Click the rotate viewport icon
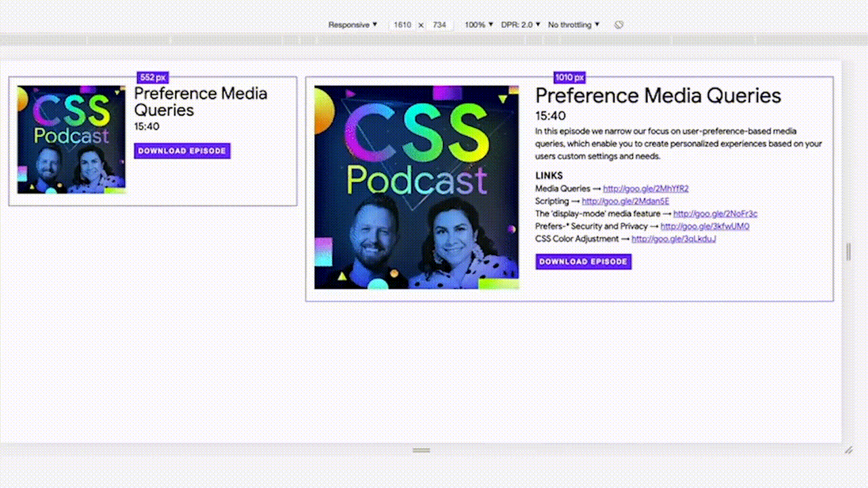The height and width of the screenshot is (488, 868). coord(618,25)
